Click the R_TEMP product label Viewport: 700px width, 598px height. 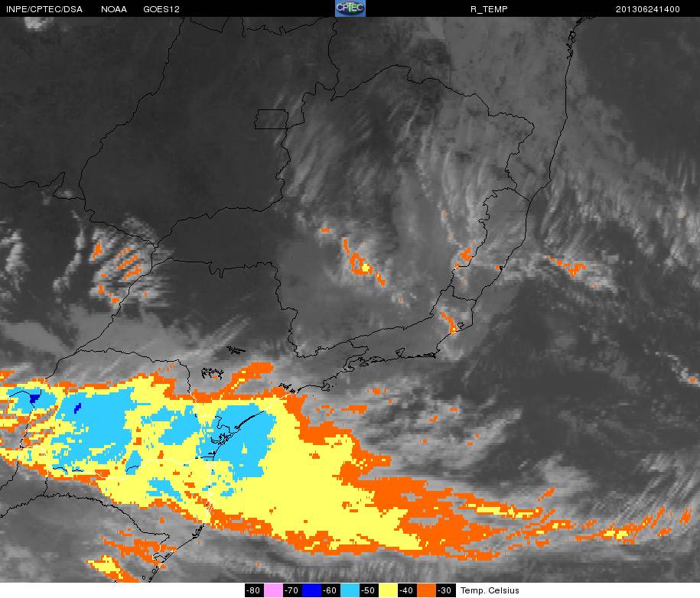click(x=489, y=9)
